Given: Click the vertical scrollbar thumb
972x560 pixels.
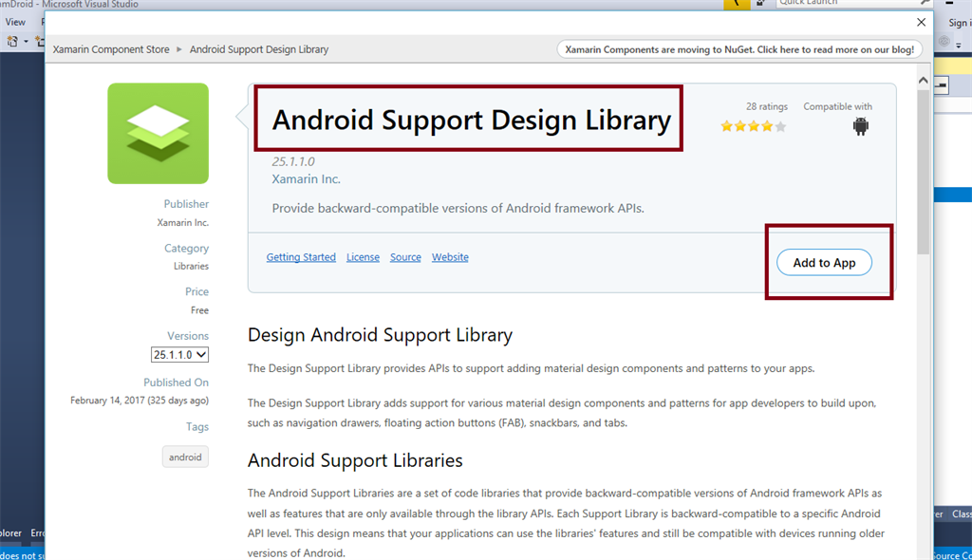Looking at the screenshot, I should click(x=923, y=173).
